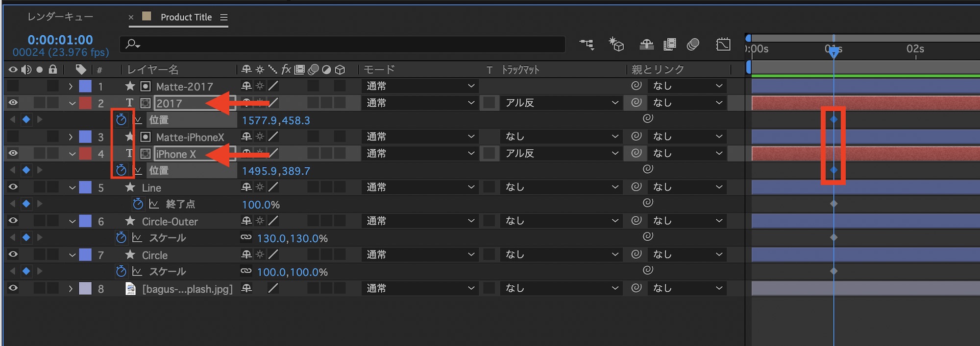This screenshot has width=980, height=346.
Task: Hide the Line layer with eye toggle
Action: click(x=13, y=187)
